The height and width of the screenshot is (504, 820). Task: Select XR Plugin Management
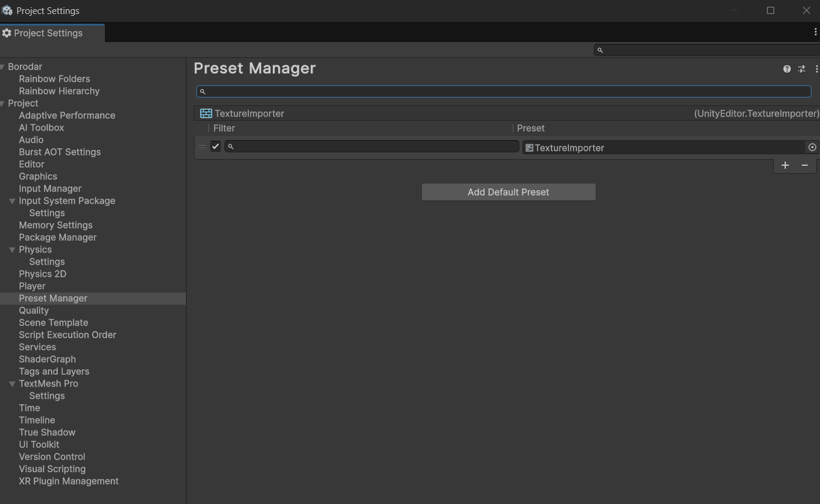[69, 481]
